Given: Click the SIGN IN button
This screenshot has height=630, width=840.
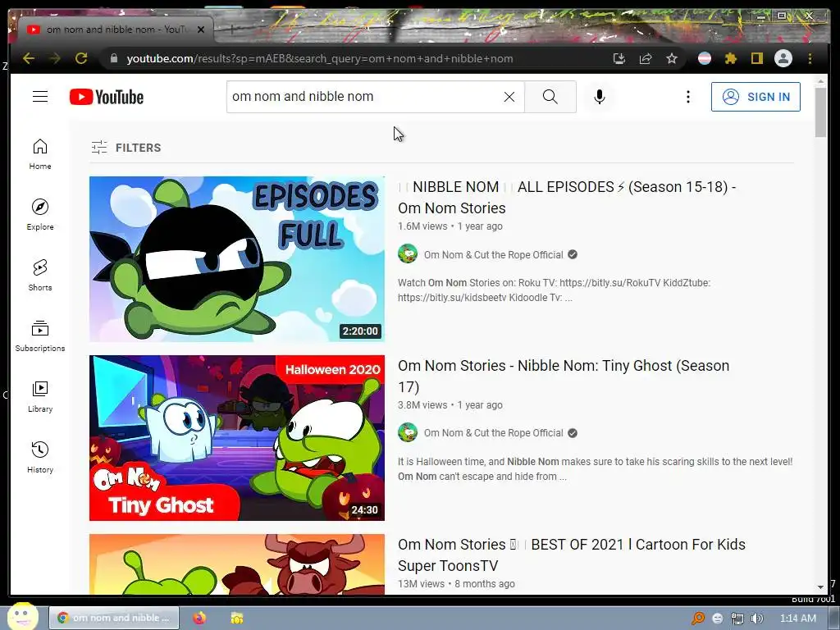Looking at the screenshot, I should (756, 97).
